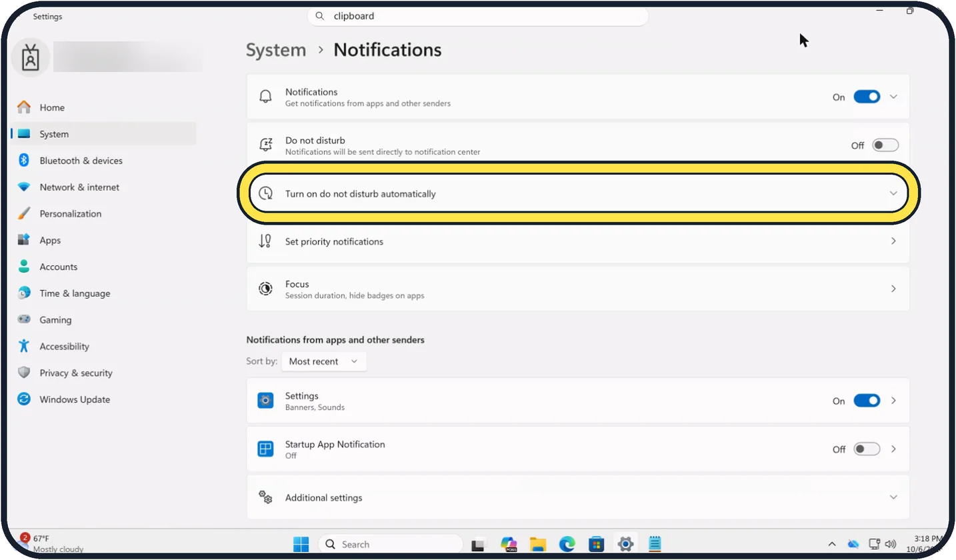Open File Explorer from the taskbar

point(538,544)
